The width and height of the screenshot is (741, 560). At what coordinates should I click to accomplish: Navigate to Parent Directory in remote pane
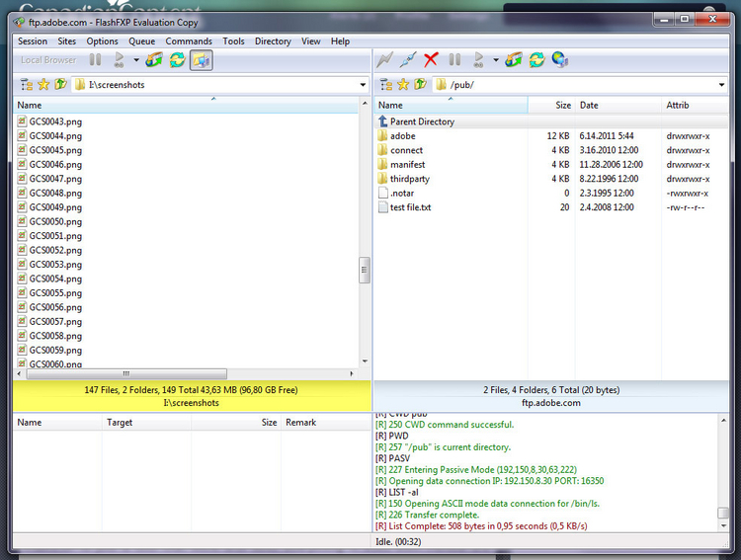[422, 121]
